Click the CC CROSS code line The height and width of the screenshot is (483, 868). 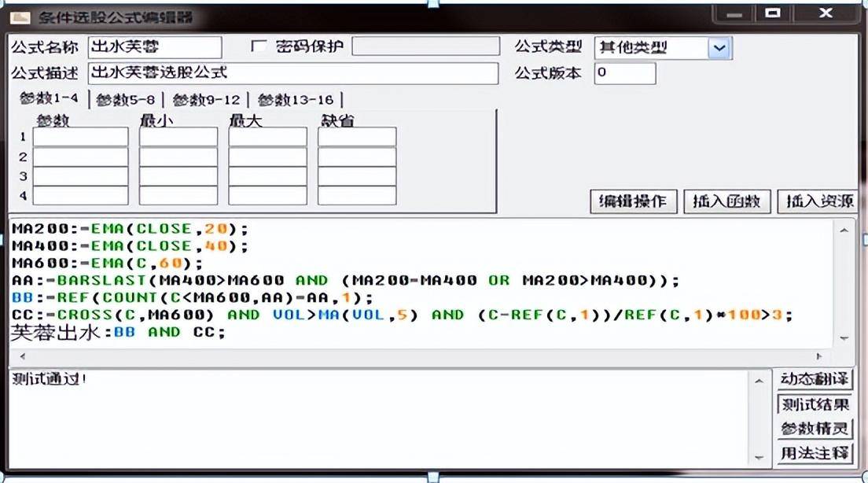(x=403, y=315)
